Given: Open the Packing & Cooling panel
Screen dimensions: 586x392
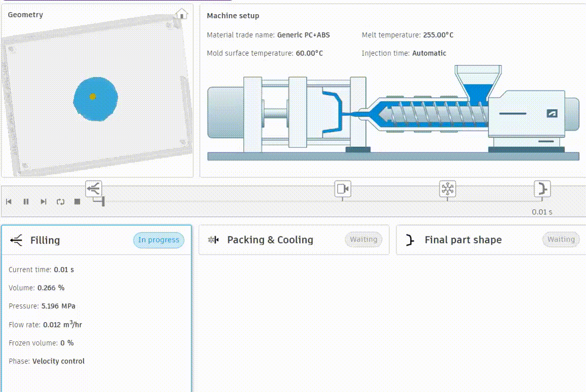Looking at the screenshot, I should tap(270, 240).
